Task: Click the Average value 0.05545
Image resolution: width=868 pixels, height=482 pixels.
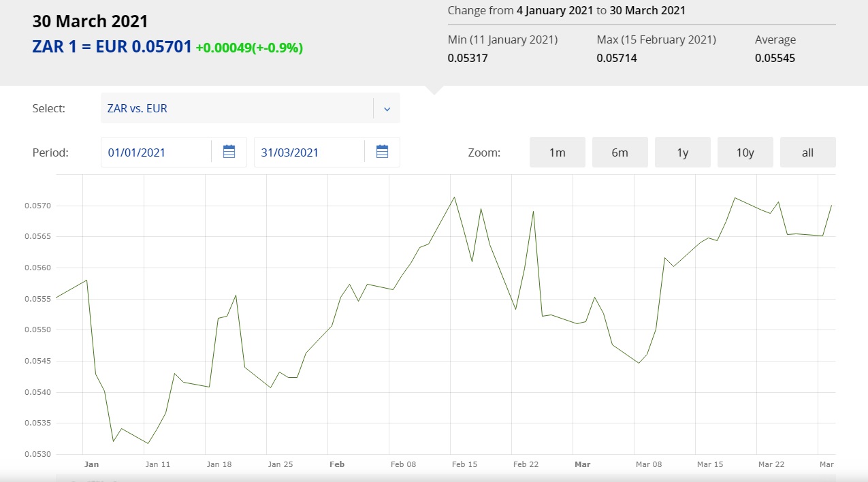Action: coord(775,58)
